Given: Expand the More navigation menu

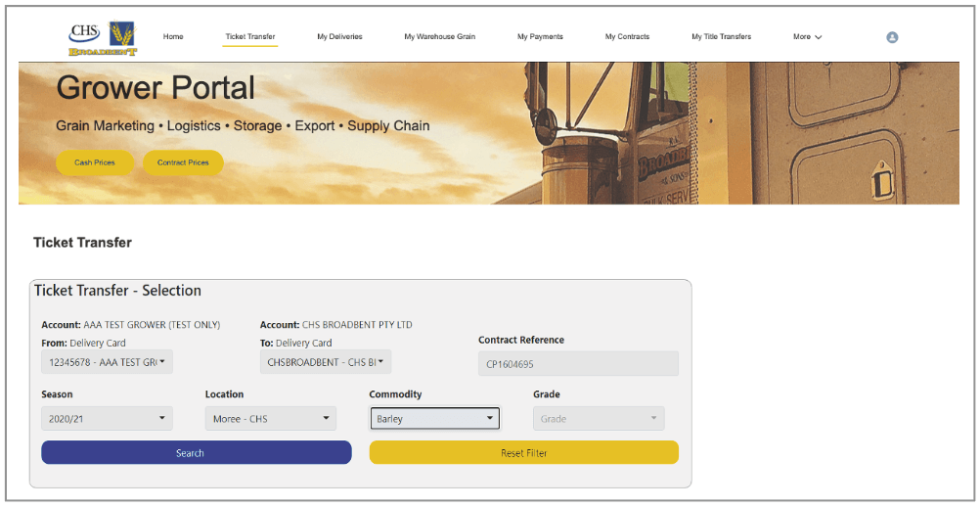Looking at the screenshot, I should point(808,37).
